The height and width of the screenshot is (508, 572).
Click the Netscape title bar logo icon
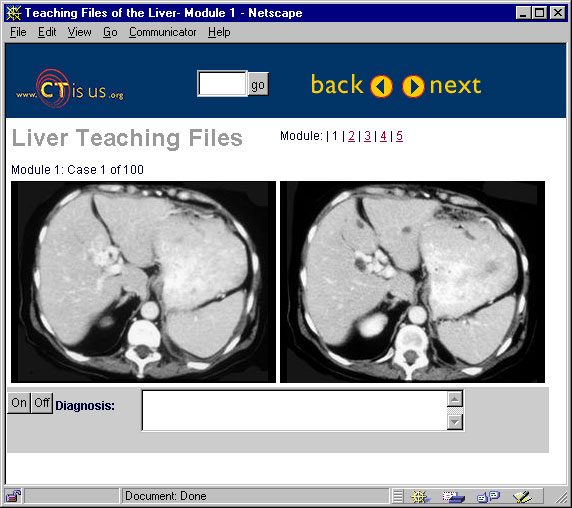coord(13,13)
